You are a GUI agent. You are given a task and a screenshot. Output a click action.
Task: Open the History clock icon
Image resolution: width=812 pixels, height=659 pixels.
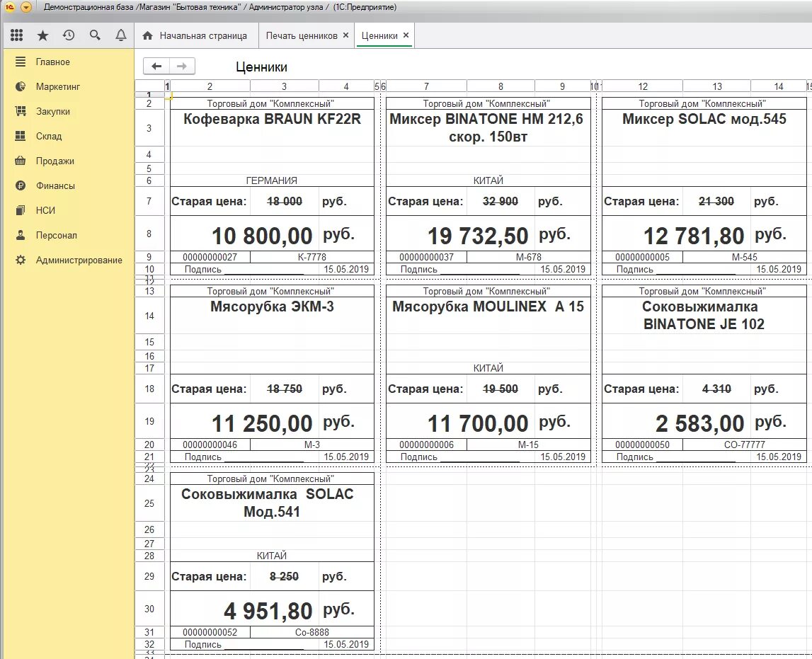coord(69,35)
